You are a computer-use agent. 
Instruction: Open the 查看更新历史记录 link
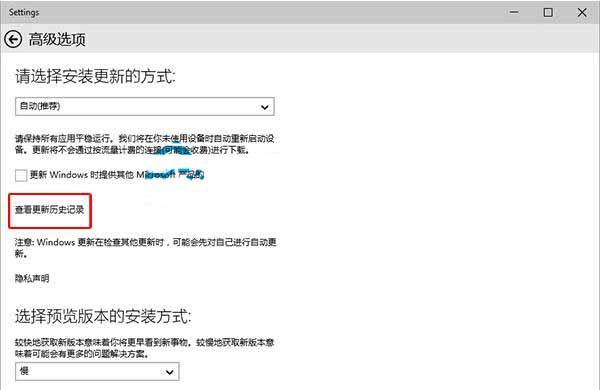pos(49,210)
